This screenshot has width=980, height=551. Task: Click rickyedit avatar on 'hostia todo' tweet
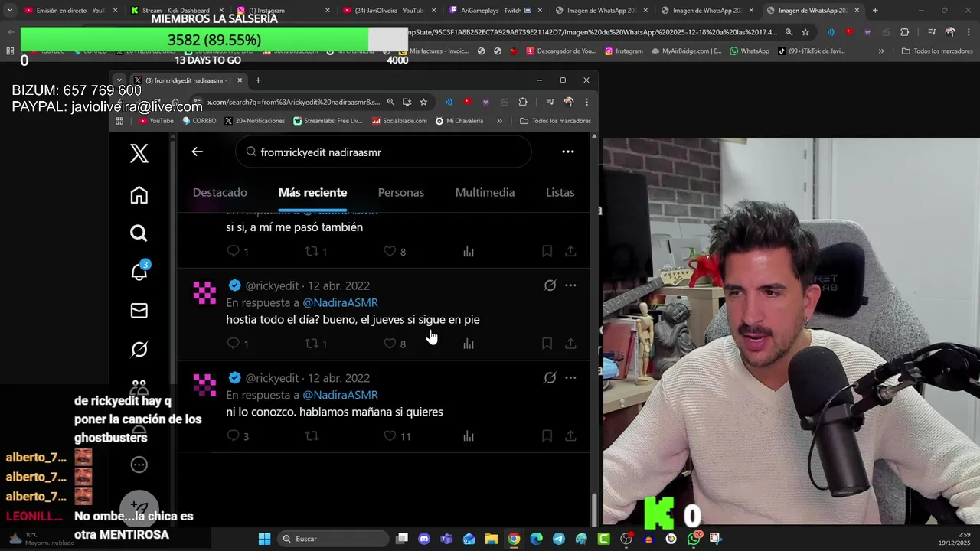pyautogui.click(x=204, y=292)
